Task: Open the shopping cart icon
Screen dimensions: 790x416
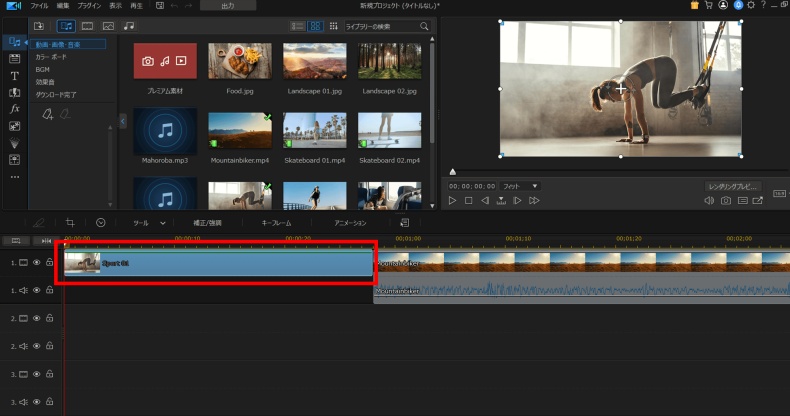Action: click(709, 6)
